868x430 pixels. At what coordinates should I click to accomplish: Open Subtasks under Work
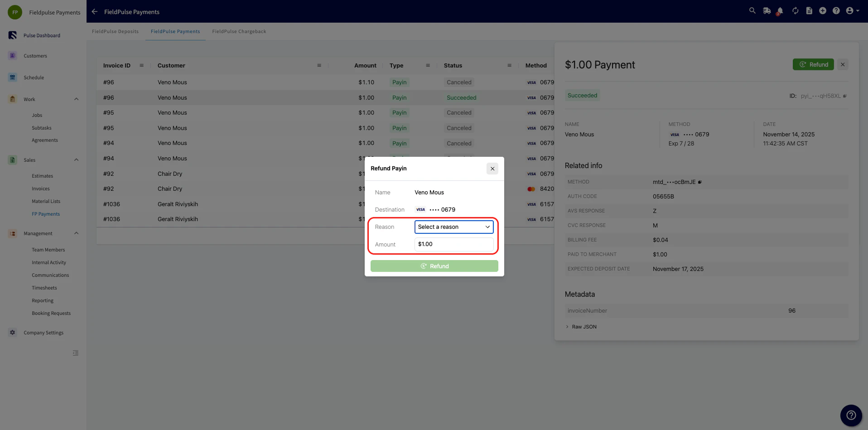[42, 128]
